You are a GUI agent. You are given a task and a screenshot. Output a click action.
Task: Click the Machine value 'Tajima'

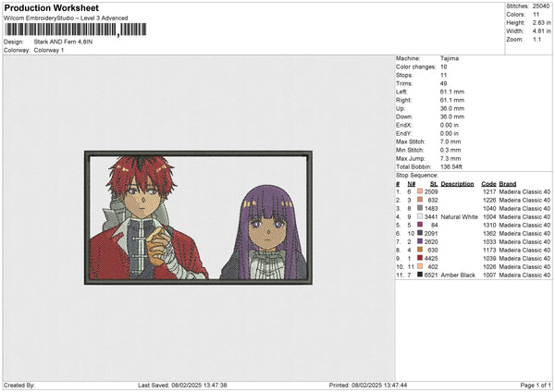click(450, 58)
